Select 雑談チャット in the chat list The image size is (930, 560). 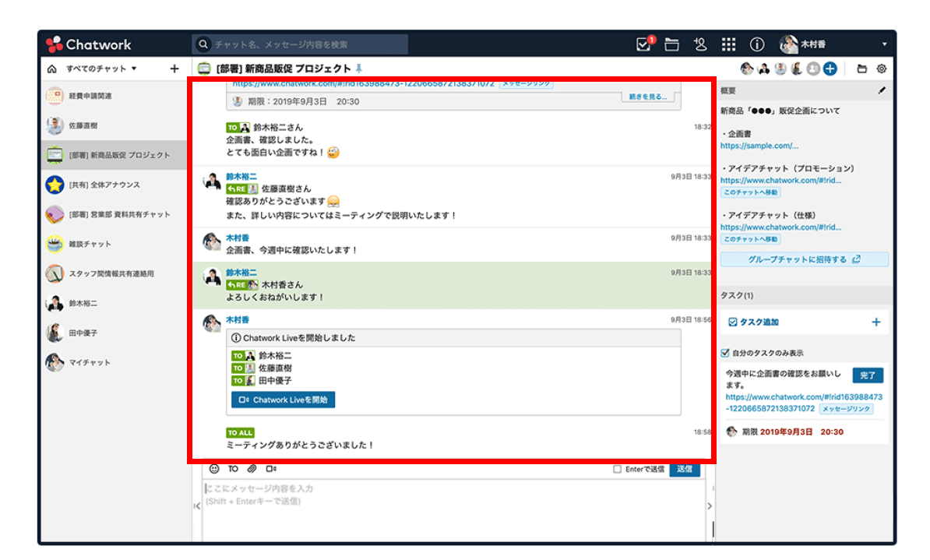[89, 244]
